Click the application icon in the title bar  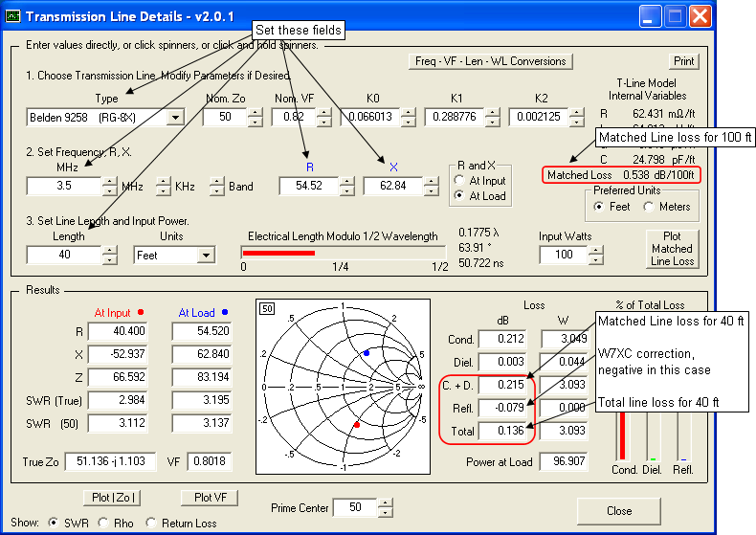[11, 16]
